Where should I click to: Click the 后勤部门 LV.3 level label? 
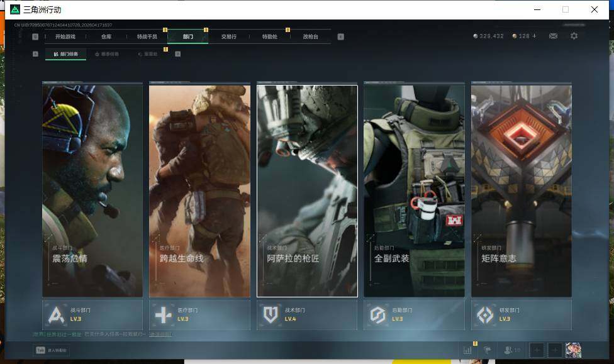click(398, 319)
